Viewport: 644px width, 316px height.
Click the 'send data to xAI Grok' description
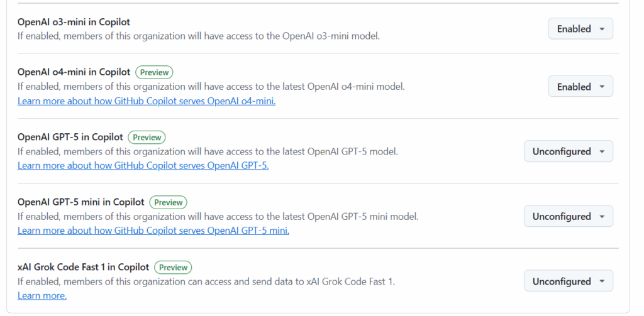[x=206, y=282]
